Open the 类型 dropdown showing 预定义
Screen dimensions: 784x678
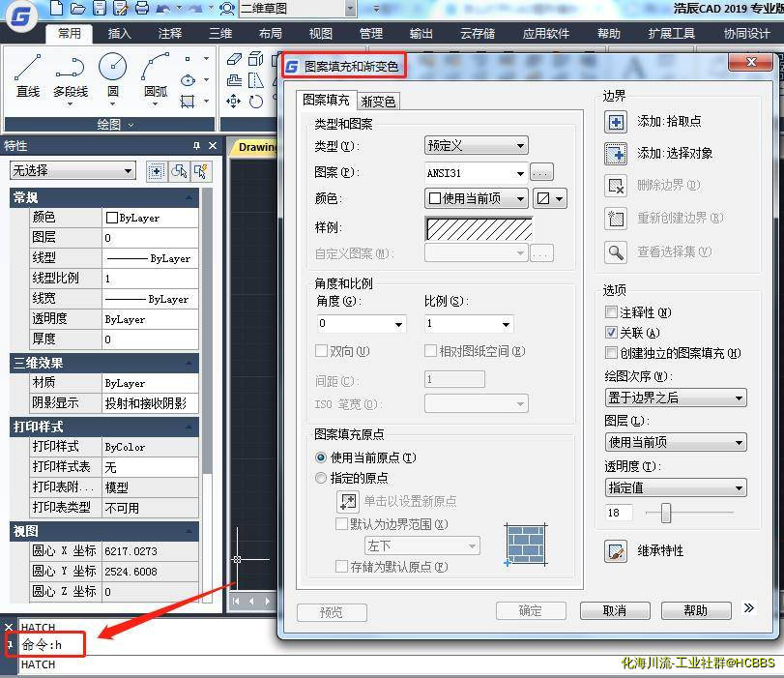476,146
